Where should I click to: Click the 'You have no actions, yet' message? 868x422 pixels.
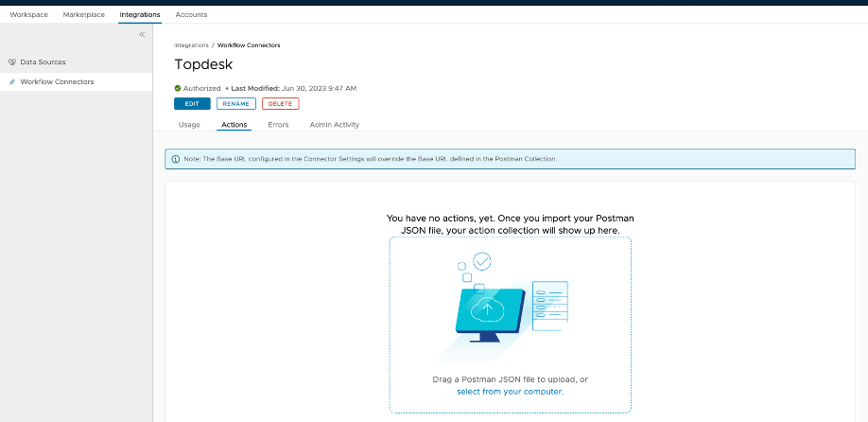pyautogui.click(x=510, y=223)
